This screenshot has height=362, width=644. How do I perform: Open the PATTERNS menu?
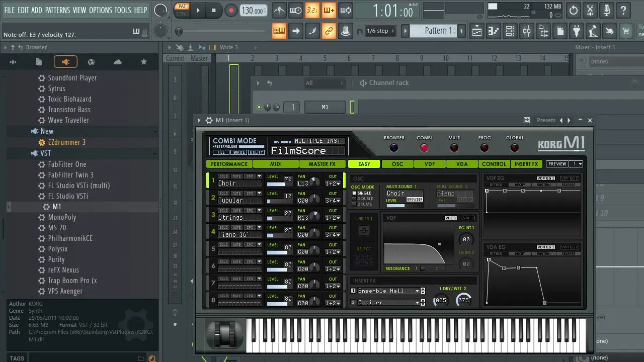57,10
